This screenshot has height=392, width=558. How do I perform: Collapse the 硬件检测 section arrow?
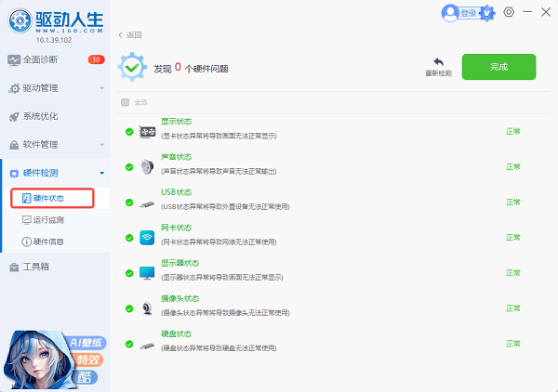pyautogui.click(x=102, y=173)
